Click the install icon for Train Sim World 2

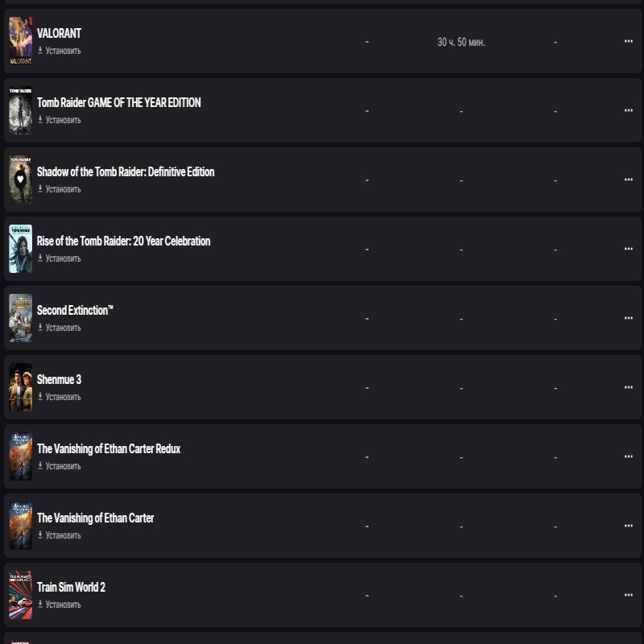tap(39, 605)
